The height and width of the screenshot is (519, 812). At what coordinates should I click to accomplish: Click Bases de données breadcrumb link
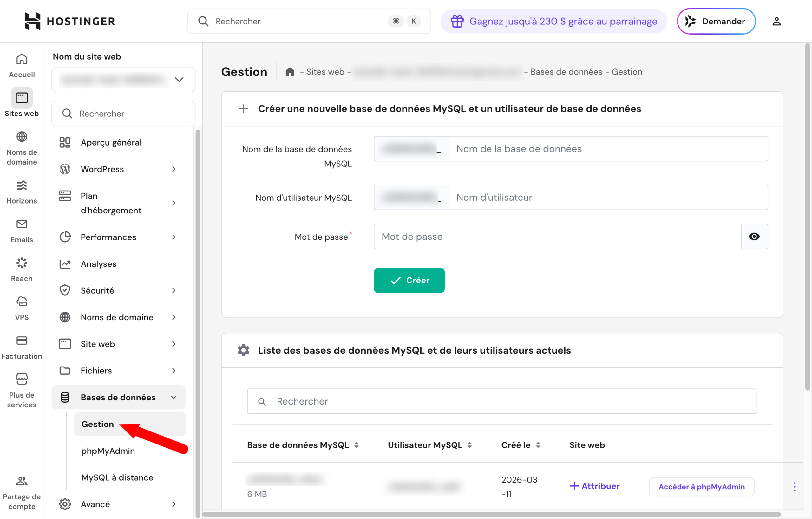click(x=566, y=72)
